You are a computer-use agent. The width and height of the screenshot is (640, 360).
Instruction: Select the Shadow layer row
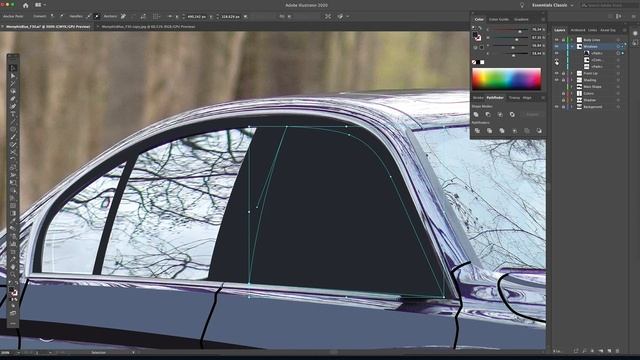point(590,100)
